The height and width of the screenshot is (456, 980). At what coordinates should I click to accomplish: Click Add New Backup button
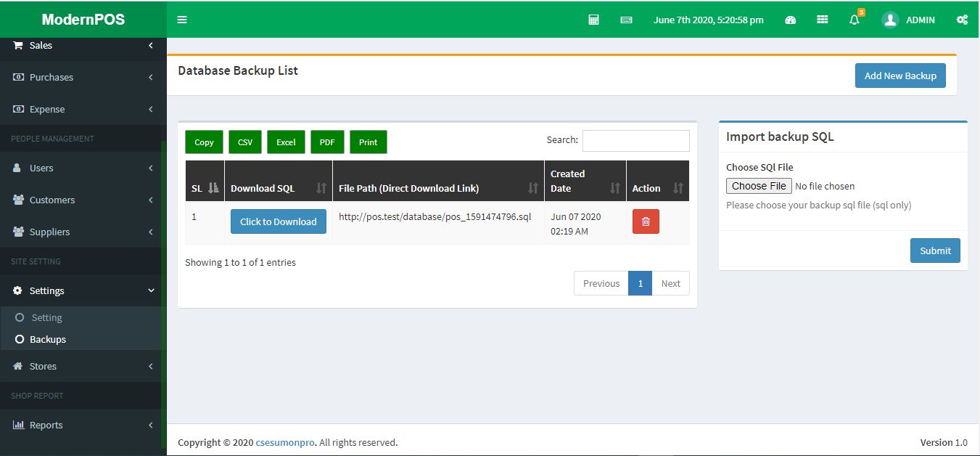[900, 76]
